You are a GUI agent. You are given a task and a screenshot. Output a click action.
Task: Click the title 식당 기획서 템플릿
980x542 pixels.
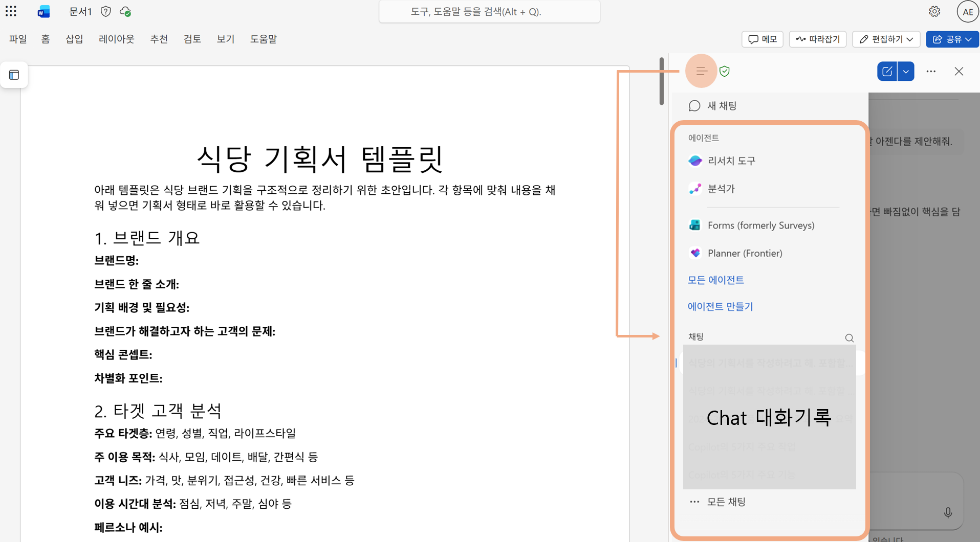[320, 159]
